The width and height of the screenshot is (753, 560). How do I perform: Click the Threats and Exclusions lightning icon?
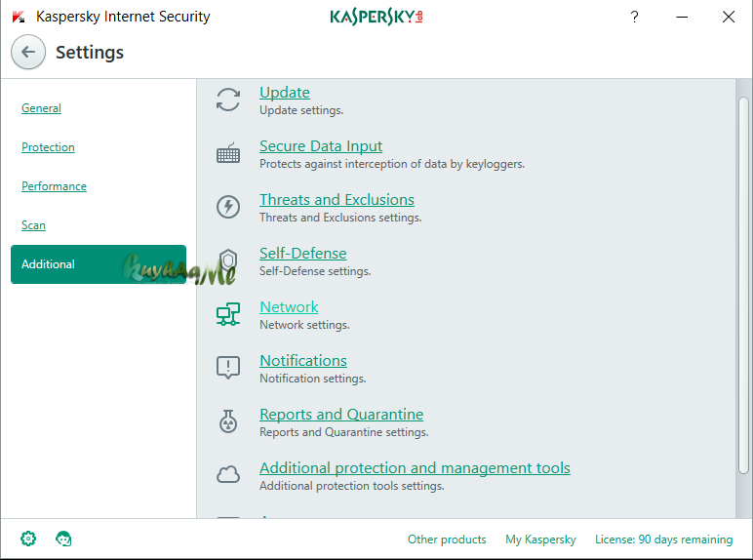click(x=228, y=207)
